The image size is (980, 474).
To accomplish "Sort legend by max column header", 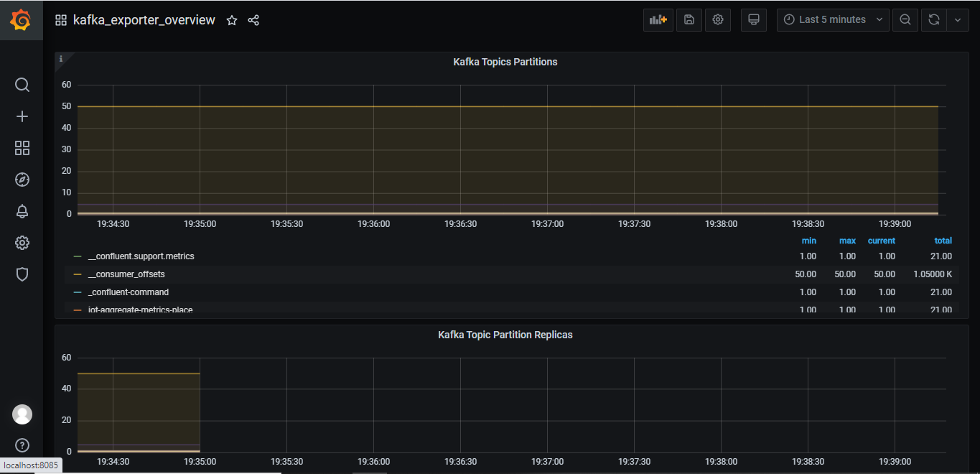I will [847, 241].
